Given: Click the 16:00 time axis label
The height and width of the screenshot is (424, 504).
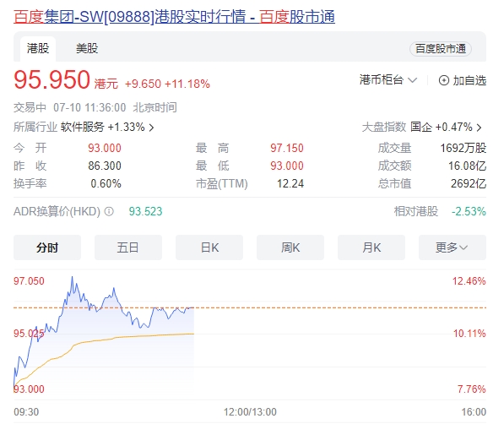Looking at the screenshot, I should click(474, 412).
